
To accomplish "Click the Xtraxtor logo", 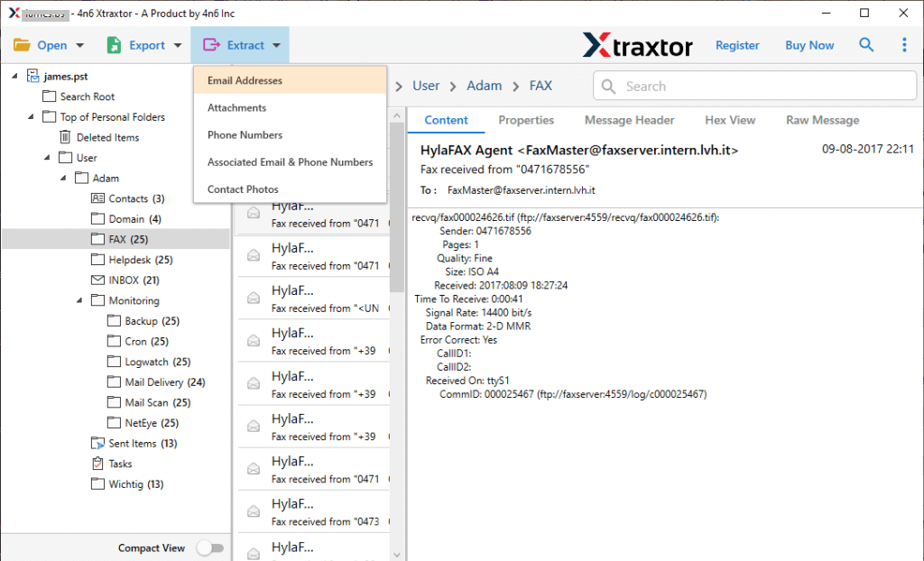I will tap(638, 44).
